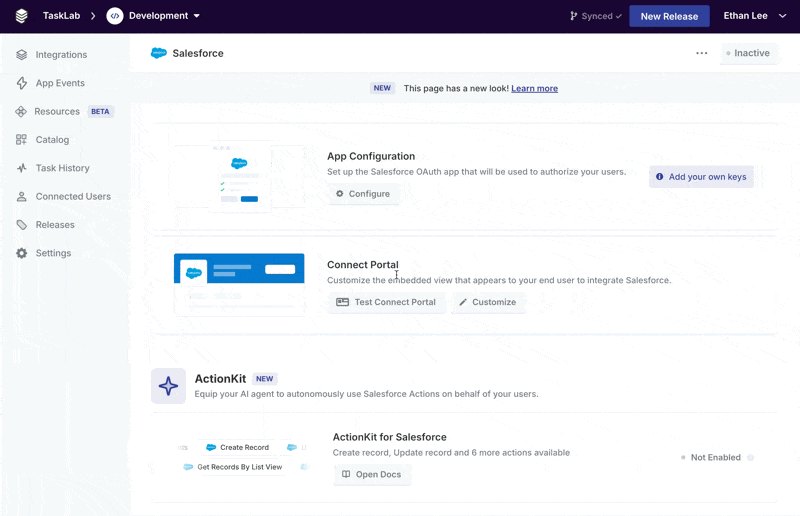
Task: Click the ActionKit sparkle icon
Action: point(168,386)
